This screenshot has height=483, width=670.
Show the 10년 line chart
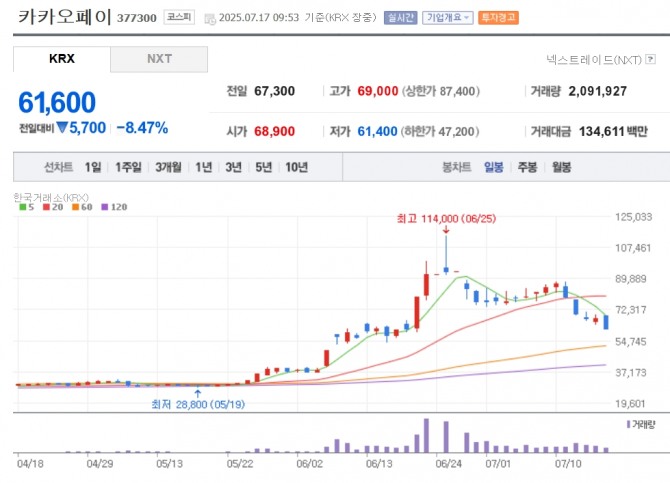(296, 167)
